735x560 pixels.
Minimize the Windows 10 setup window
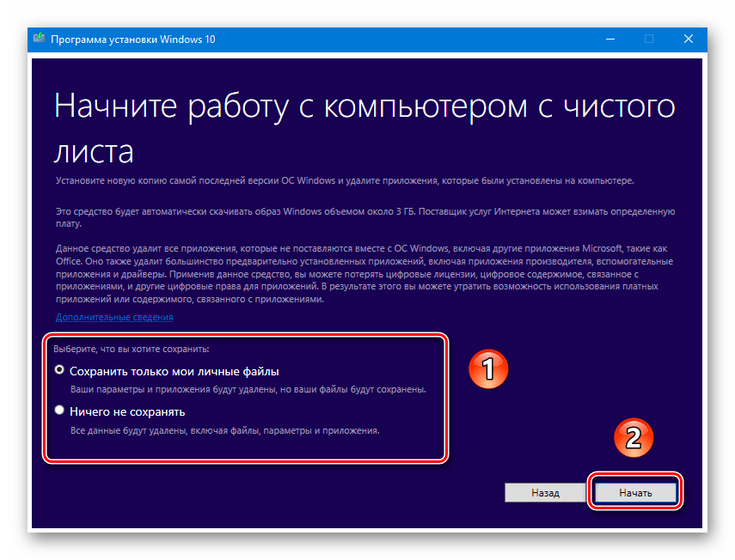pos(609,39)
